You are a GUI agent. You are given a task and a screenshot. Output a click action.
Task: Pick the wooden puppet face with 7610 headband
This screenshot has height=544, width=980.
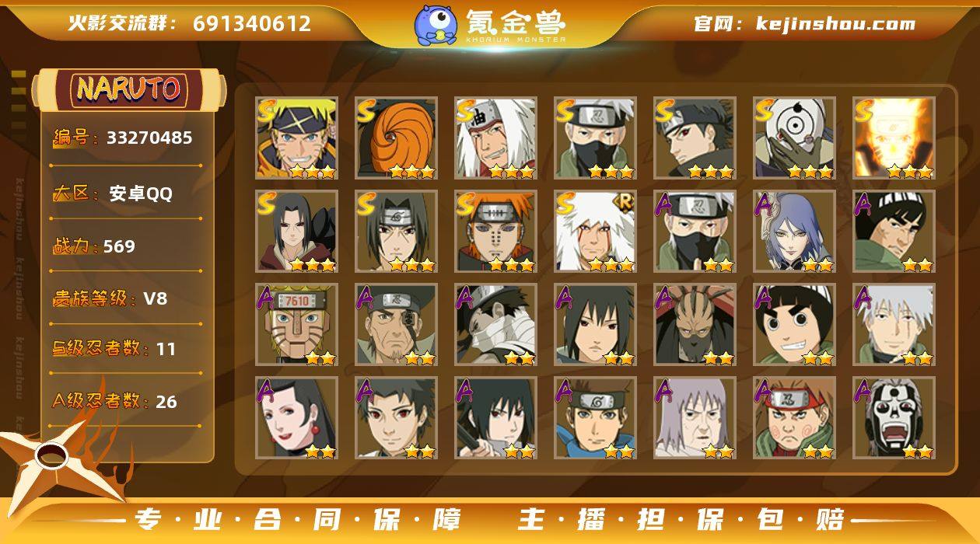297,324
